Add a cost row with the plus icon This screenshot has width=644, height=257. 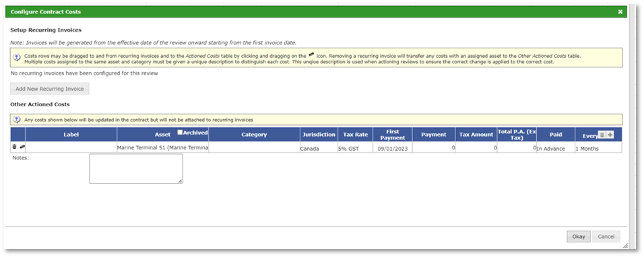[x=610, y=135]
